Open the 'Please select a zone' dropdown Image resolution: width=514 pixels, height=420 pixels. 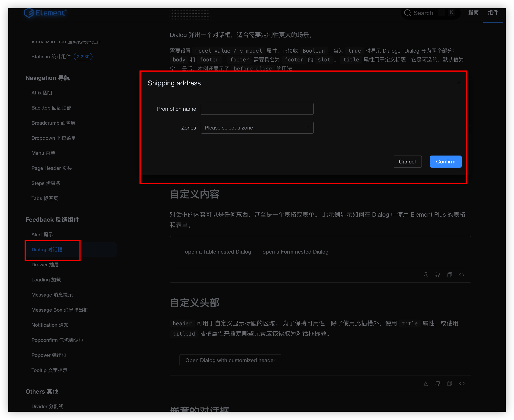pos(257,127)
